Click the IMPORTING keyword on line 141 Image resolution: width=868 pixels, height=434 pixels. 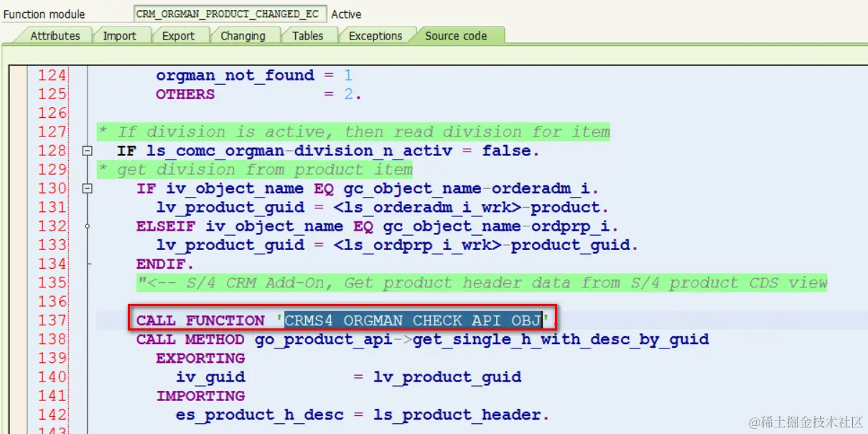click(200, 396)
